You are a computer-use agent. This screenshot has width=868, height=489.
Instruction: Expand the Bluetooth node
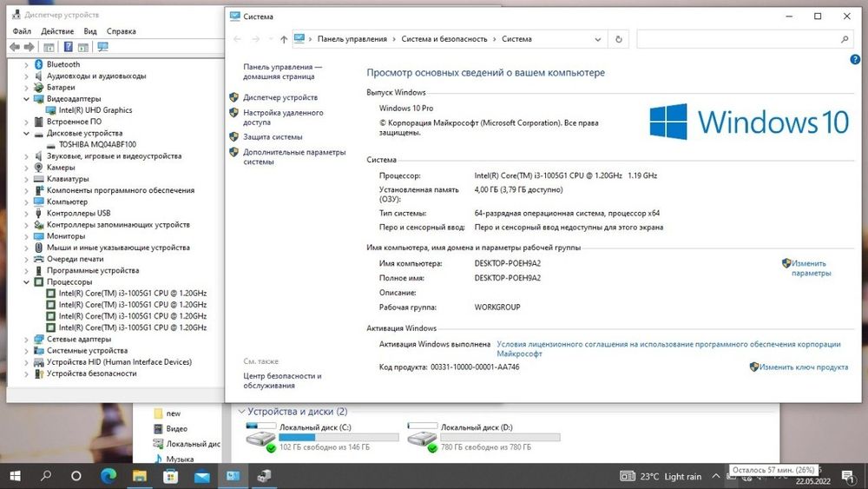pos(26,65)
